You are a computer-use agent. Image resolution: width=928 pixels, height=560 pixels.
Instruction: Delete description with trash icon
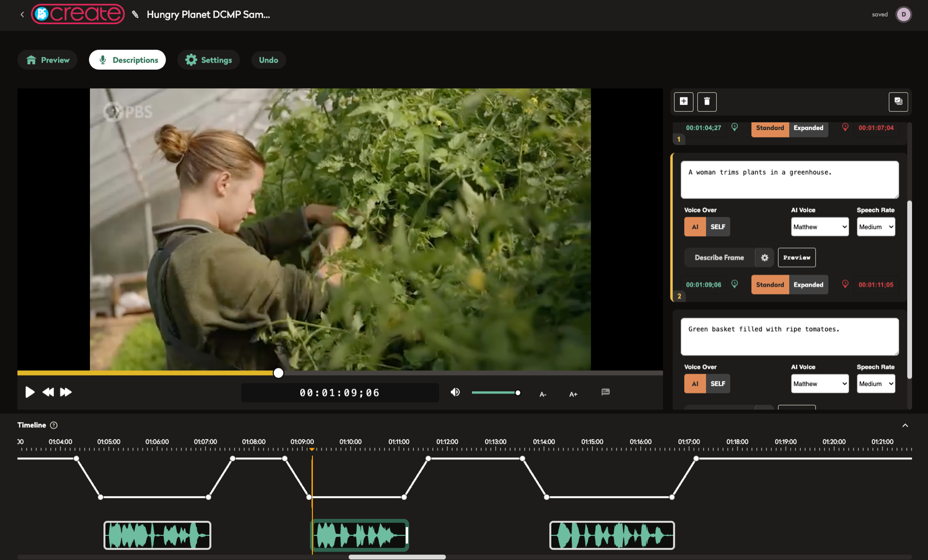pos(707,101)
